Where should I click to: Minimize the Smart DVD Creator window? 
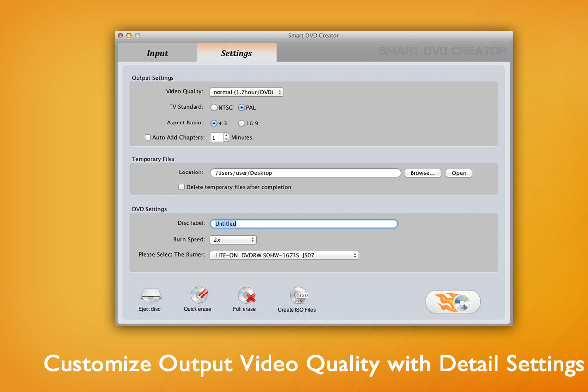129,35
